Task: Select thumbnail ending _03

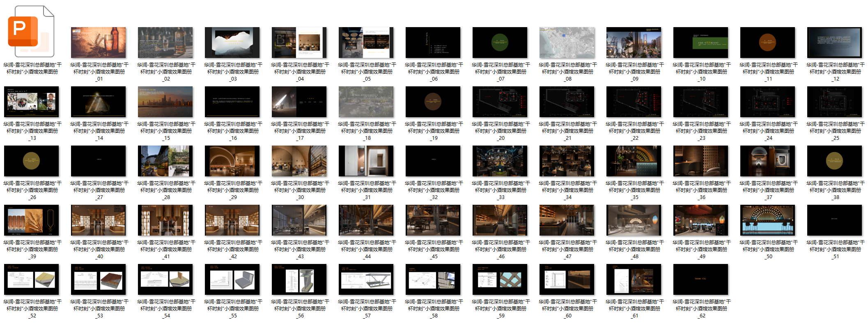Action: pyautogui.click(x=232, y=43)
